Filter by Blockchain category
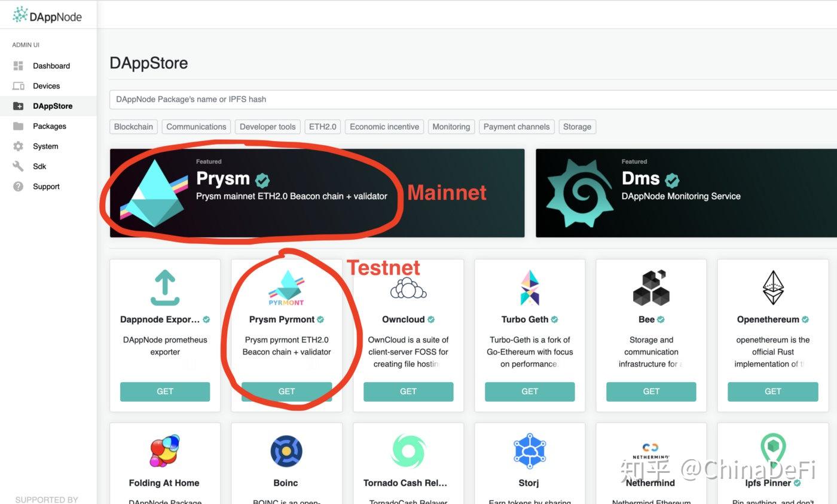Image resolution: width=837 pixels, height=504 pixels. pyautogui.click(x=134, y=127)
